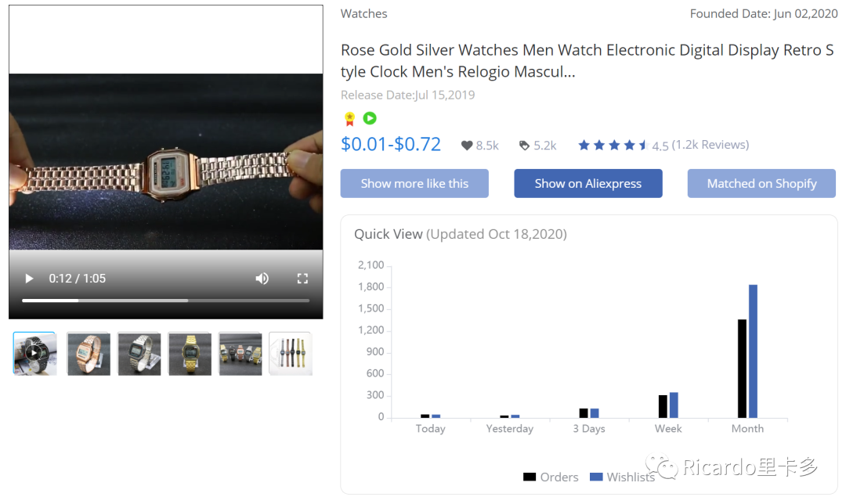Click the heart wishlist icon showing 8.5k
Screen dimensions: 846x504
(467, 146)
